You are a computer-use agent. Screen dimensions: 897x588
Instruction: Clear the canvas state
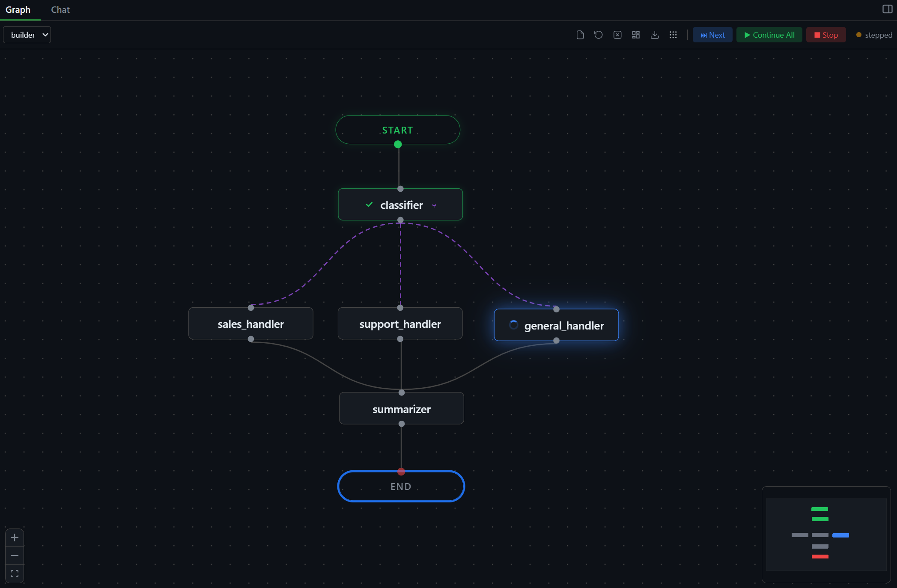point(617,35)
